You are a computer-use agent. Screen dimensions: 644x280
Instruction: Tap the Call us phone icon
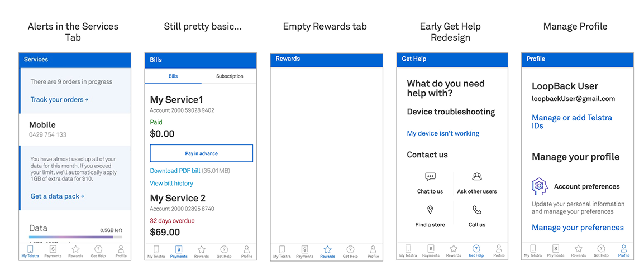477,210
